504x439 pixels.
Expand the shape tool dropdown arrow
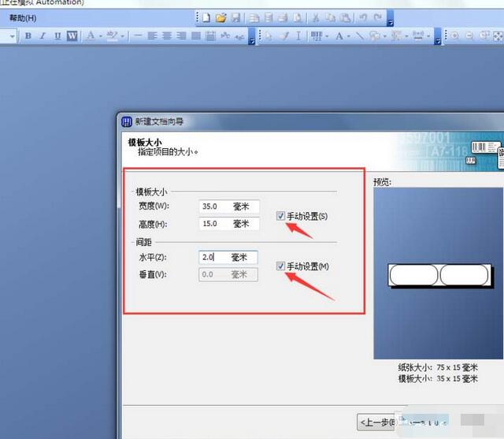coord(385,36)
